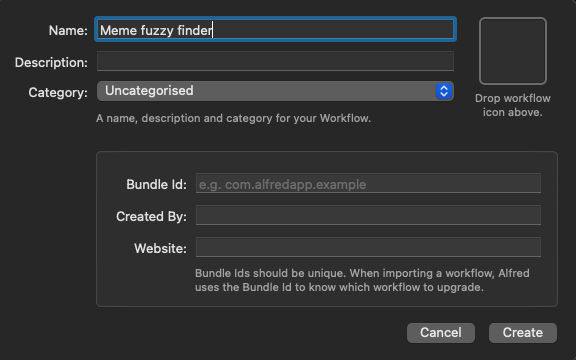Focus the Description text field
This screenshot has width=576, height=360.
click(x=275, y=61)
